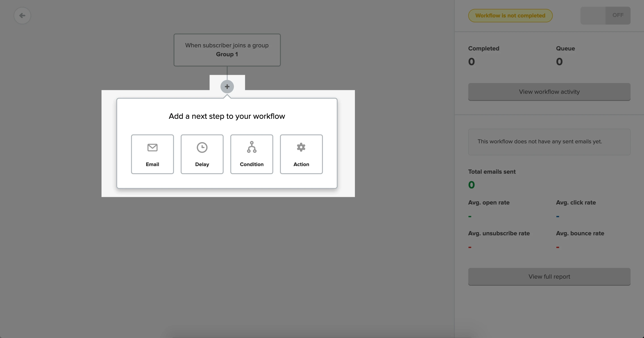Pick the Condition branch icon
Image resolution: width=644 pixels, height=338 pixels.
coord(252,147)
